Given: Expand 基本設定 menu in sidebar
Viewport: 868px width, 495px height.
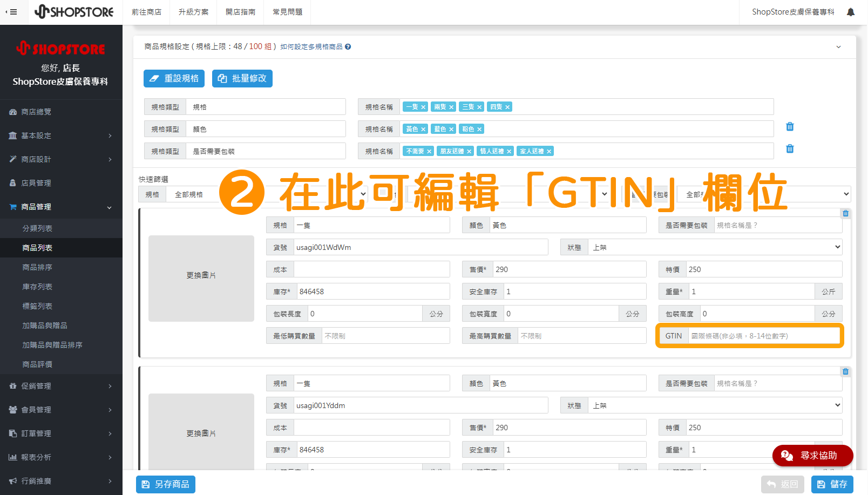Looking at the screenshot, I should click(61, 135).
